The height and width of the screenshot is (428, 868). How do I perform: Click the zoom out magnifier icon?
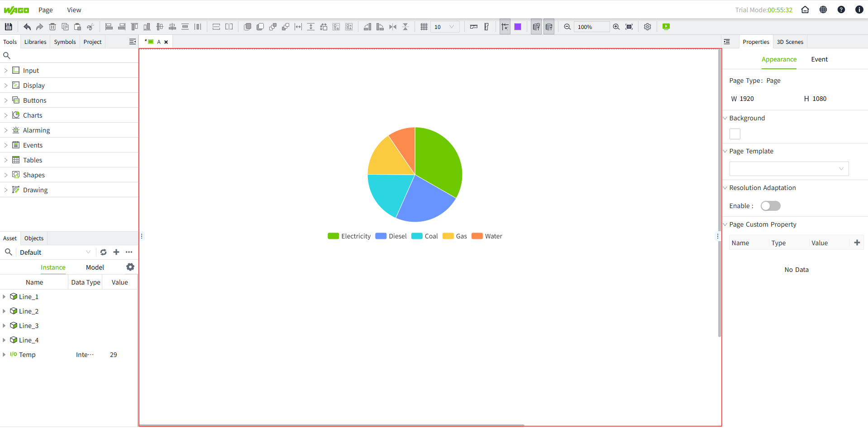pos(567,27)
